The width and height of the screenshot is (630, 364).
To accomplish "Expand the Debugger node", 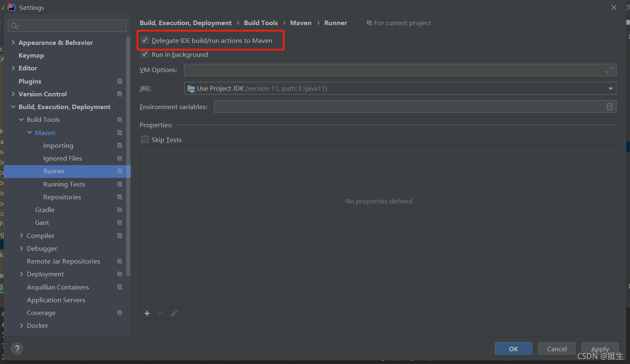I will tap(21, 248).
